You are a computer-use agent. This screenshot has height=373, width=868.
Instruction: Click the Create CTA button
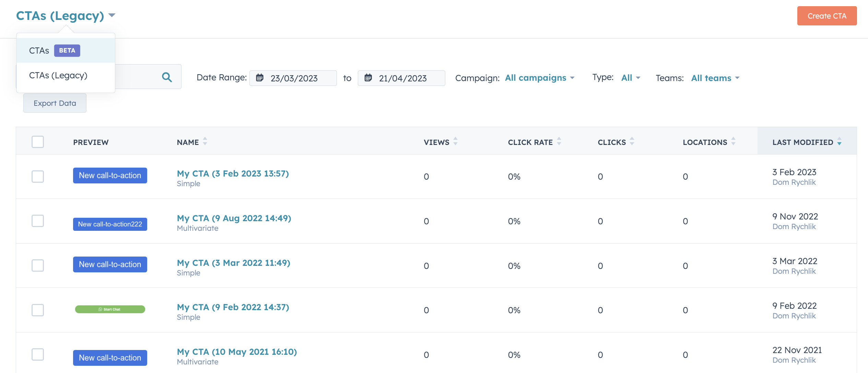pyautogui.click(x=827, y=16)
